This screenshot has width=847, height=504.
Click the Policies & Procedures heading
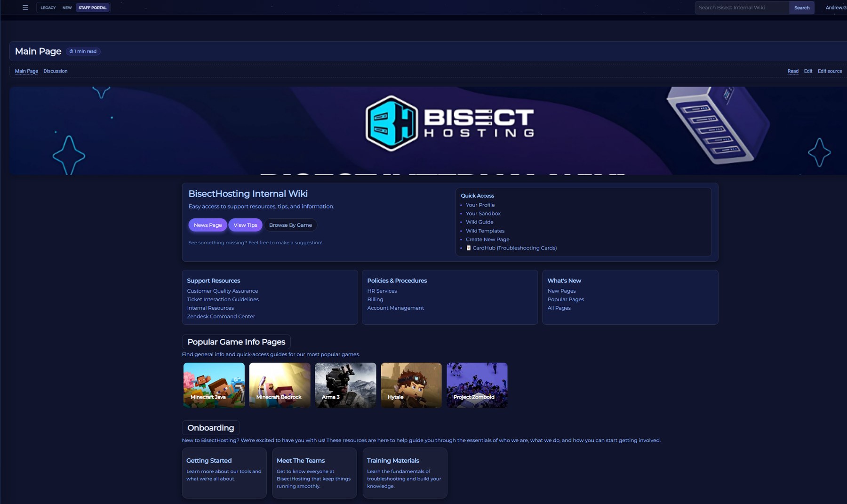[x=397, y=281]
